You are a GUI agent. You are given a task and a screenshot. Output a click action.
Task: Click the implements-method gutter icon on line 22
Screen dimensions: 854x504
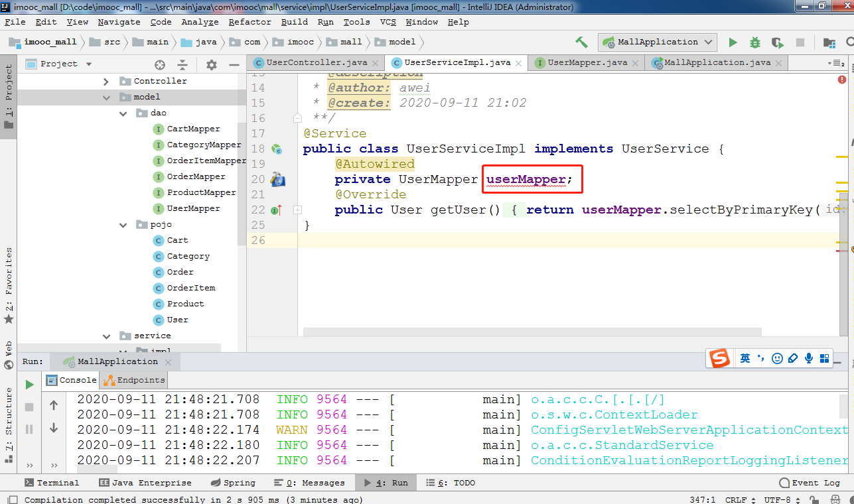(277, 210)
